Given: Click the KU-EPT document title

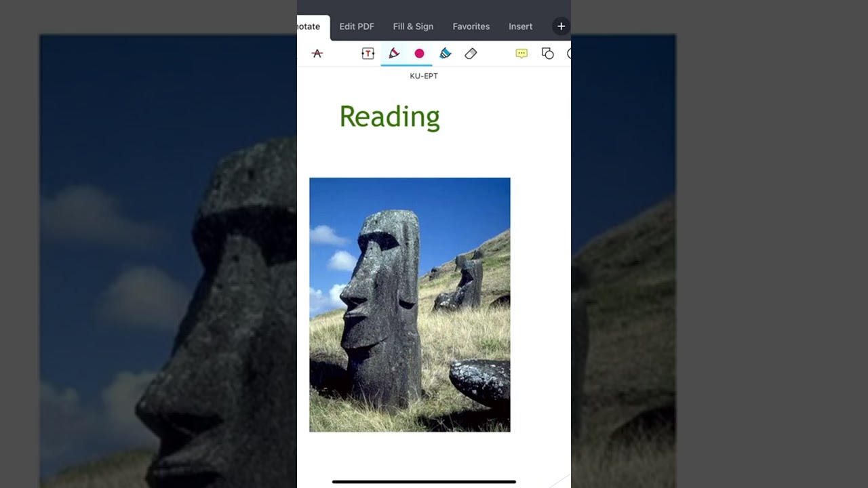Looking at the screenshot, I should (424, 76).
